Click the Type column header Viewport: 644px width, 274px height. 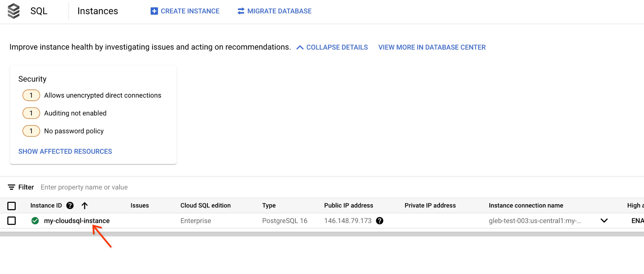269,206
